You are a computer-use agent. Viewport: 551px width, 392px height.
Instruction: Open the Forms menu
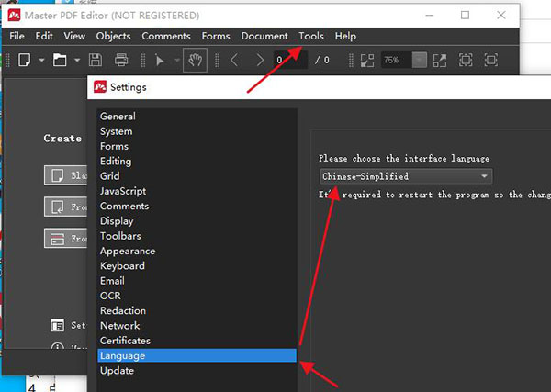point(216,36)
